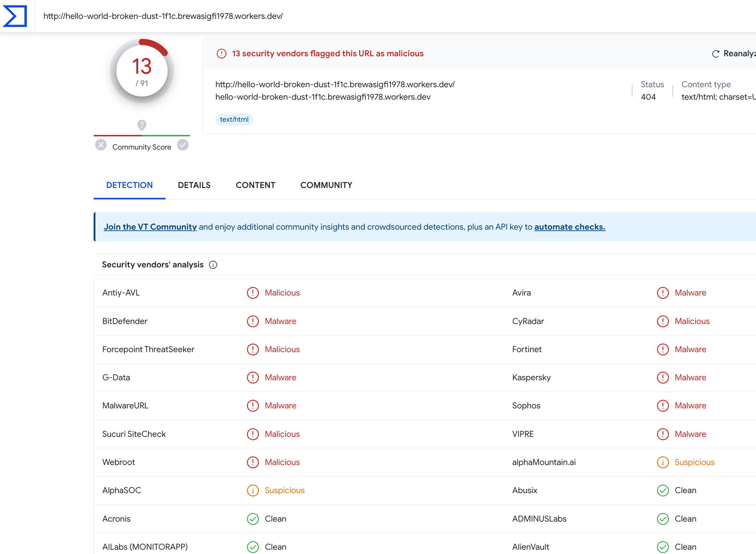
Task: Click the Antiy-AVL malicious alert icon
Action: pos(253,293)
